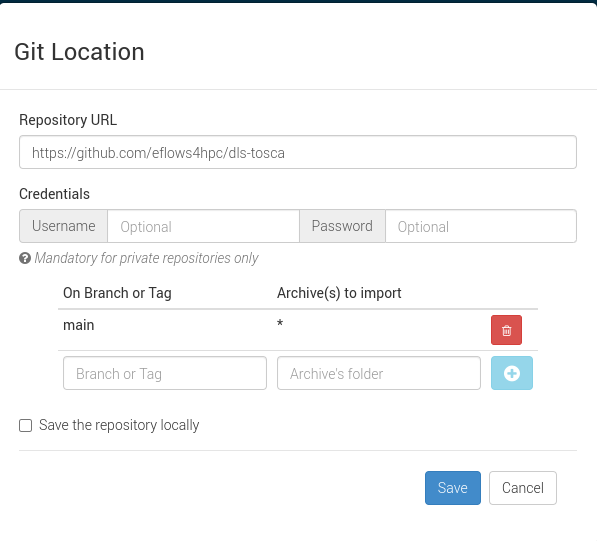This screenshot has width=597, height=541.
Task: Click 'Mandatory for private repositories only' hint
Action: pos(147,258)
